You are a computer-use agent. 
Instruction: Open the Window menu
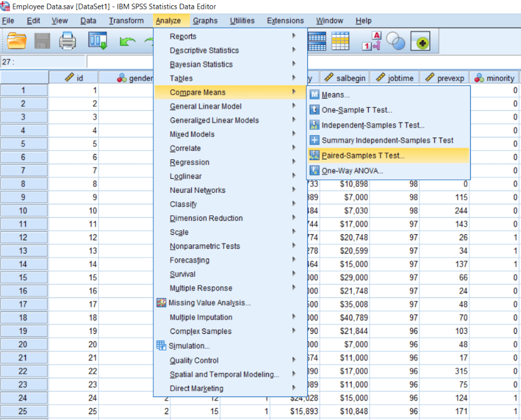click(x=329, y=21)
